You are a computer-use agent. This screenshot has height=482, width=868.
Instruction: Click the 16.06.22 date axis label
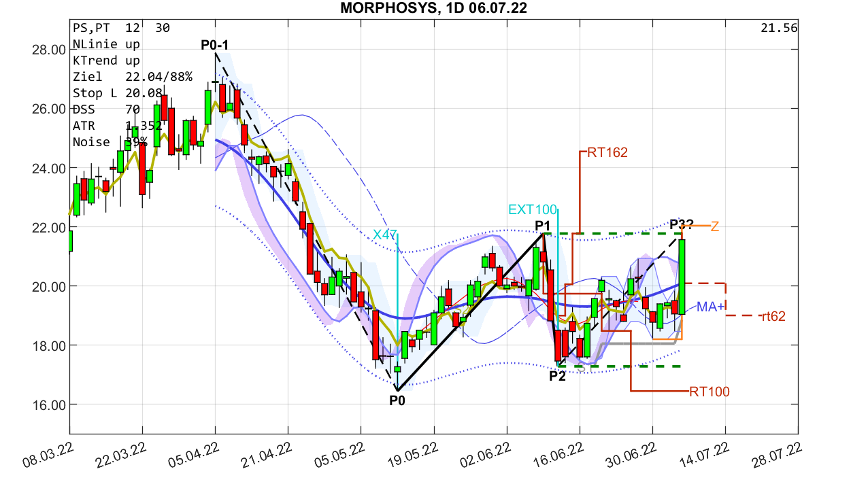tap(556, 454)
